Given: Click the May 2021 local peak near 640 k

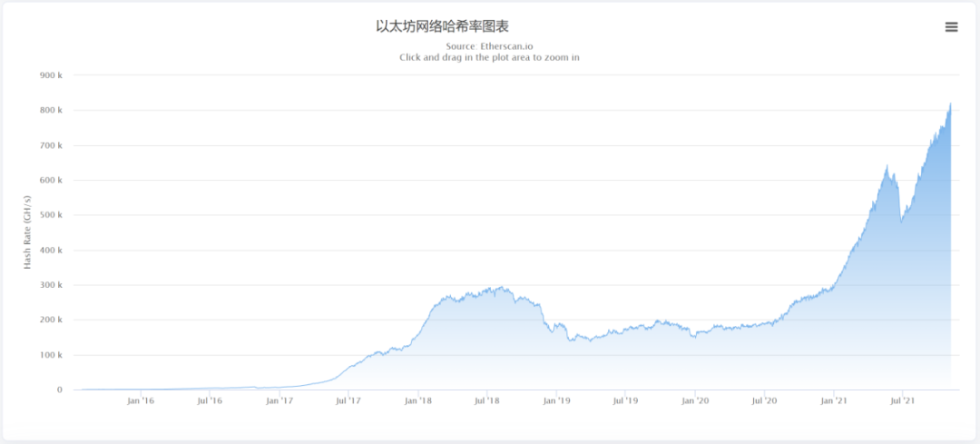Looking at the screenshot, I should 887,166.
